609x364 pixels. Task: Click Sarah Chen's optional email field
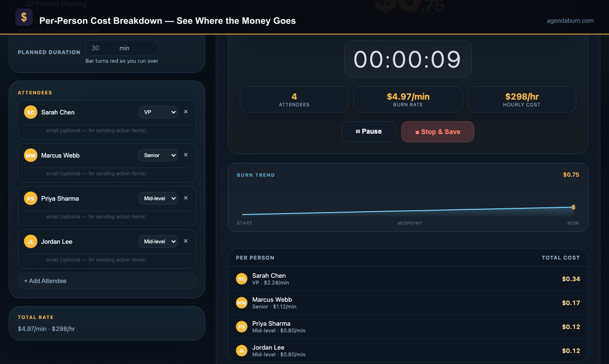click(107, 130)
